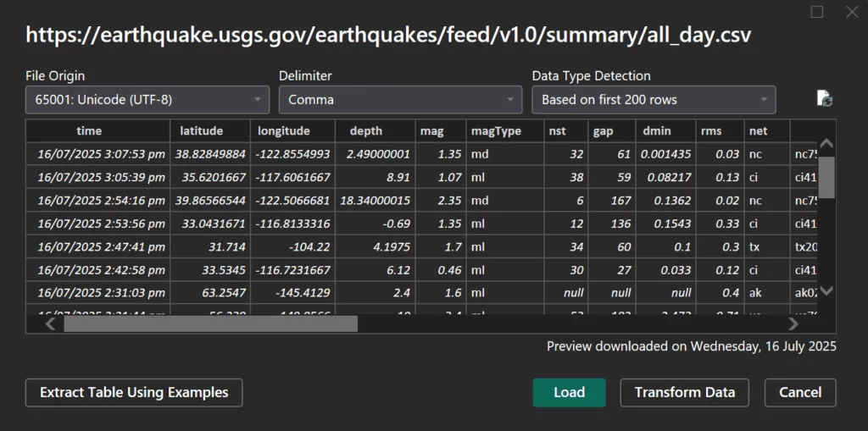868x431 pixels.
Task: Click the Load button
Action: (x=569, y=392)
